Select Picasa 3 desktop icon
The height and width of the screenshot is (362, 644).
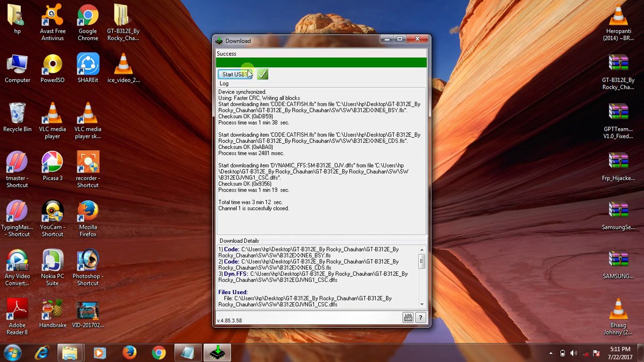click(52, 166)
